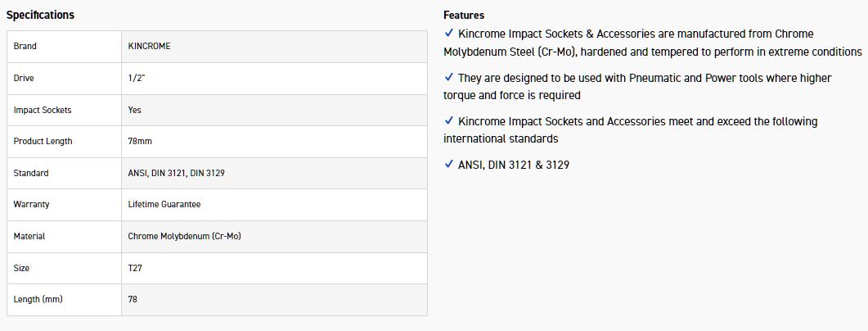Click the Impact Sockets row label
This screenshot has height=331, width=868.
click(43, 110)
